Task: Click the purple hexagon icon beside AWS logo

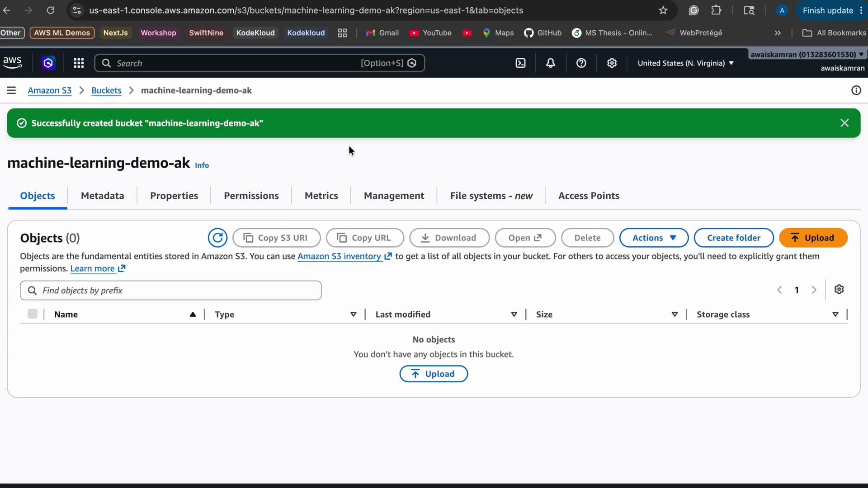Action: (x=48, y=63)
